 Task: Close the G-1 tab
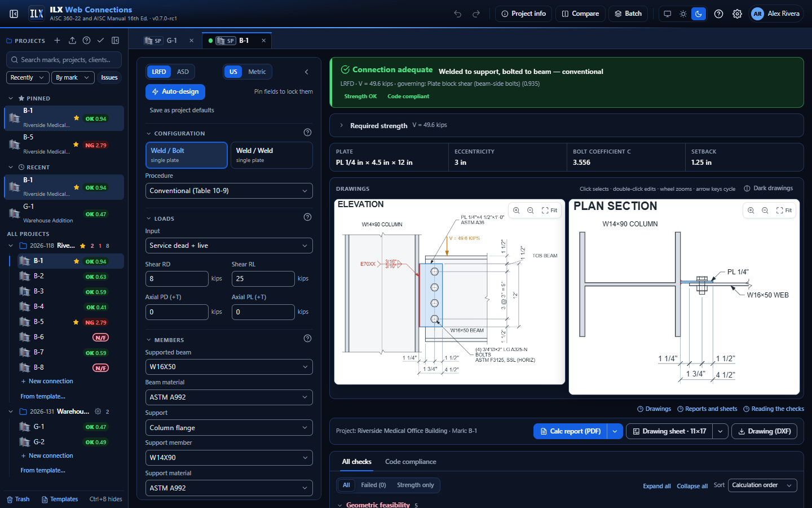pyautogui.click(x=191, y=41)
